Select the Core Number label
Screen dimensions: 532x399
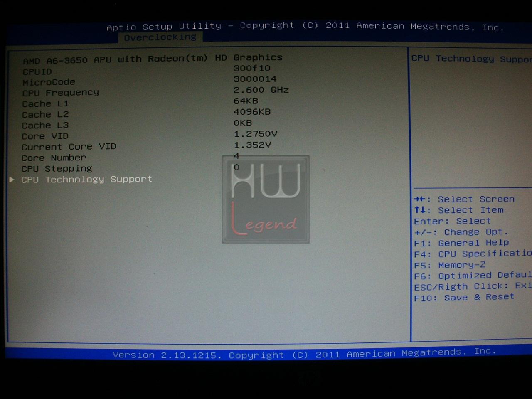click(54, 158)
